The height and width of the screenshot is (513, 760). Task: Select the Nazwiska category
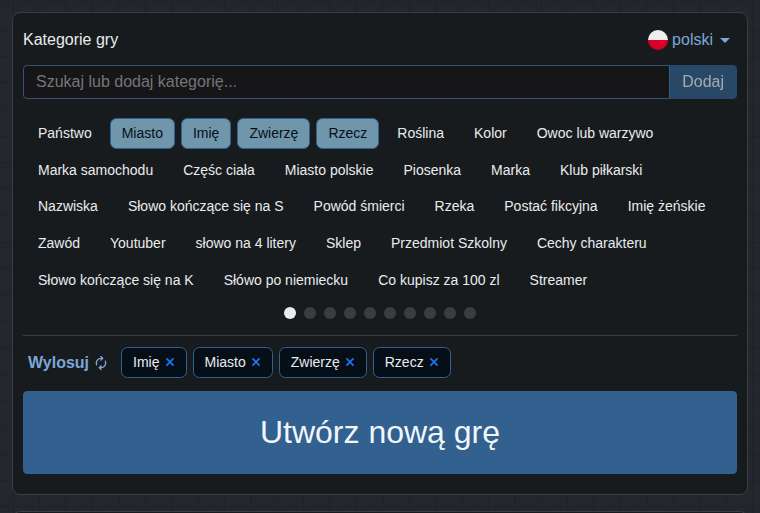(68, 207)
